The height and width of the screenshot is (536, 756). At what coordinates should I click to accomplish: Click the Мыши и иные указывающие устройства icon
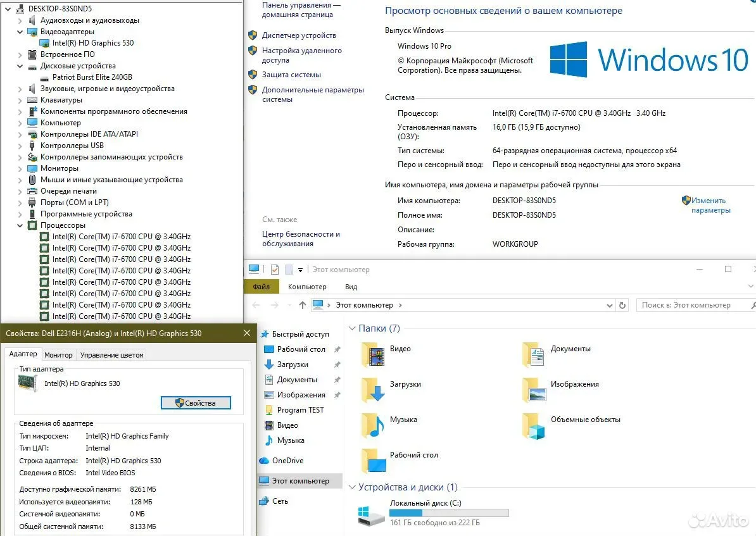click(32, 180)
